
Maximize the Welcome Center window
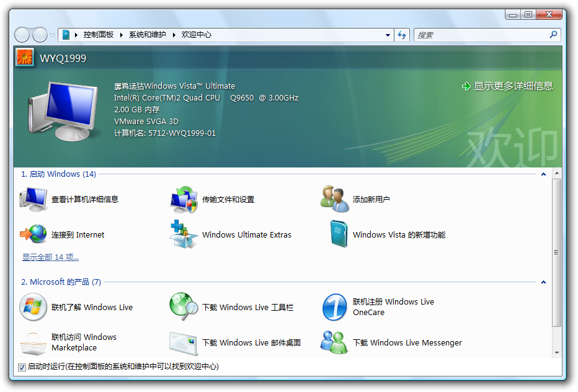pos(528,15)
